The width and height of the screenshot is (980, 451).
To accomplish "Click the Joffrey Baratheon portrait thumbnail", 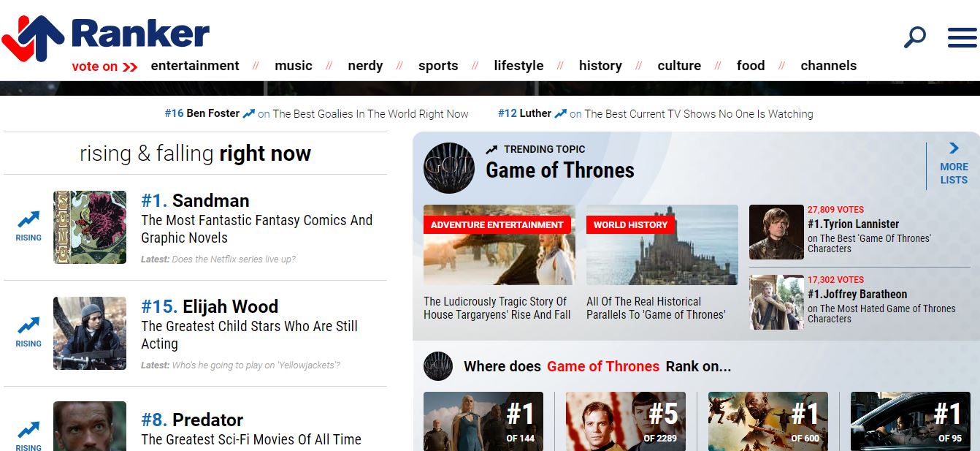I will (776, 303).
